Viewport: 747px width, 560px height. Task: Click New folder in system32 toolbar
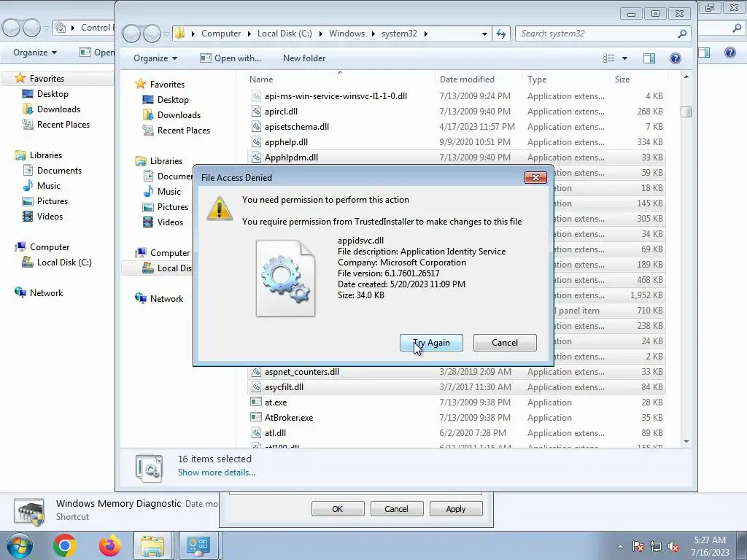point(304,58)
